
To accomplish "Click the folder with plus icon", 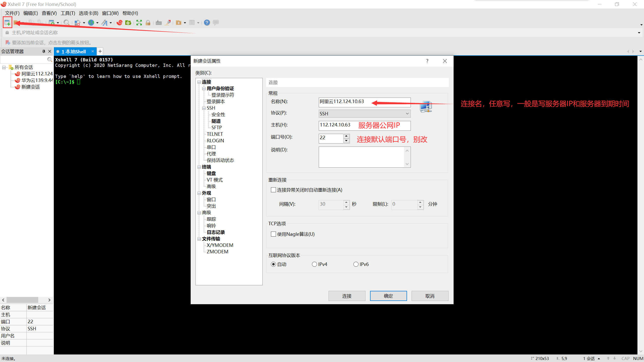I will pyautogui.click(x=179, y=23).
